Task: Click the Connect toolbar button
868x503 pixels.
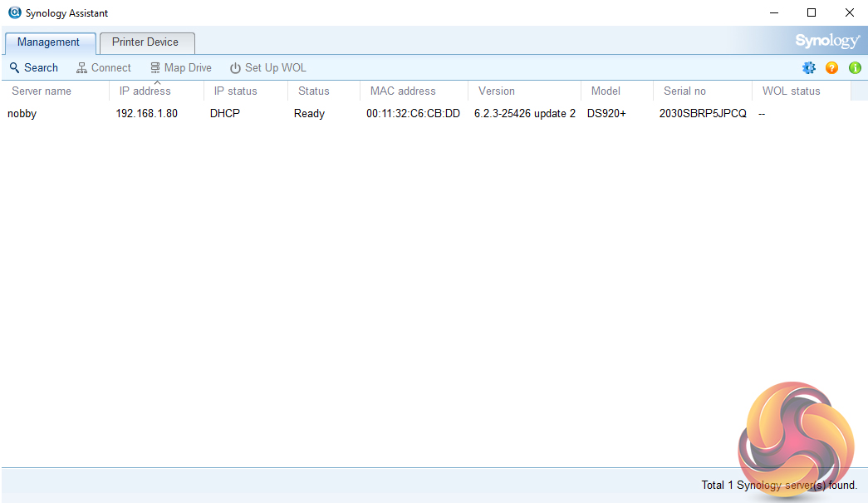Action: pos(104,67)
